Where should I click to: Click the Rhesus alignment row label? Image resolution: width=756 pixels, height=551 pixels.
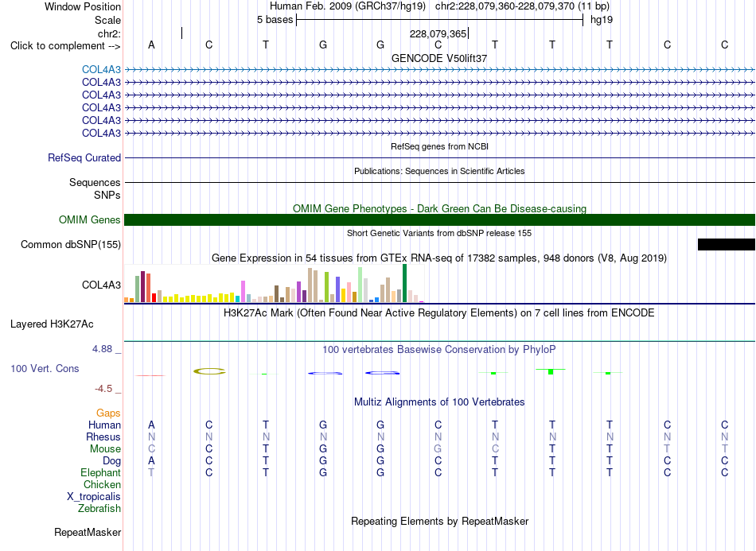(x=103, y=437)
